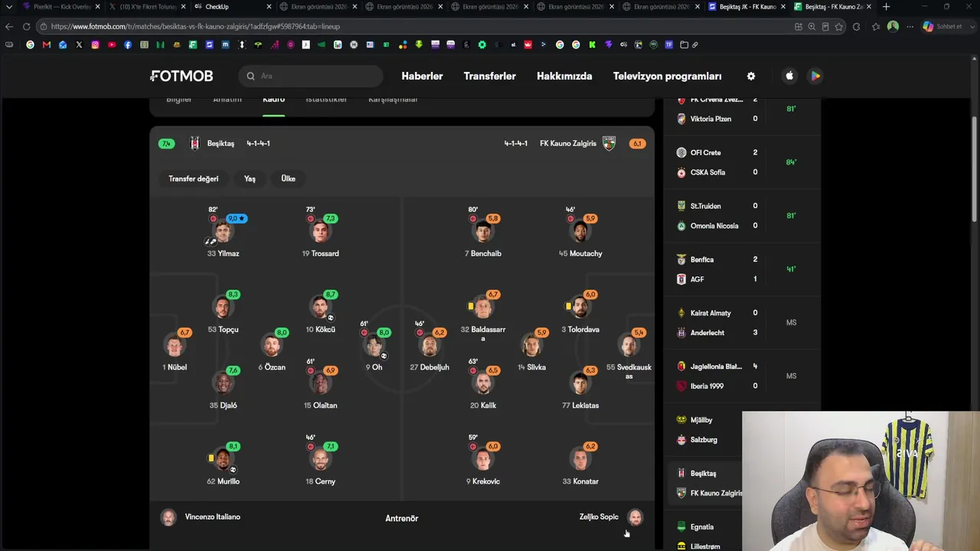
Task: Open Trossard player photo
Action: pyautogui.click(x=320, y=232)
